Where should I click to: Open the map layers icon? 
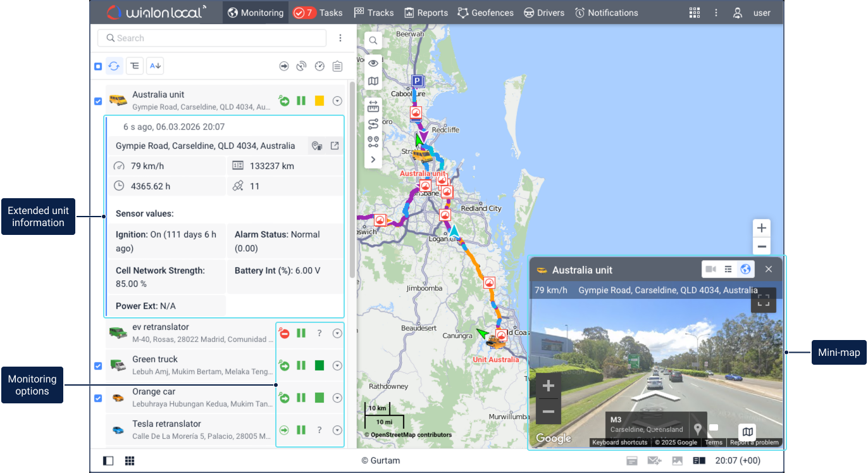pos(373,81)
